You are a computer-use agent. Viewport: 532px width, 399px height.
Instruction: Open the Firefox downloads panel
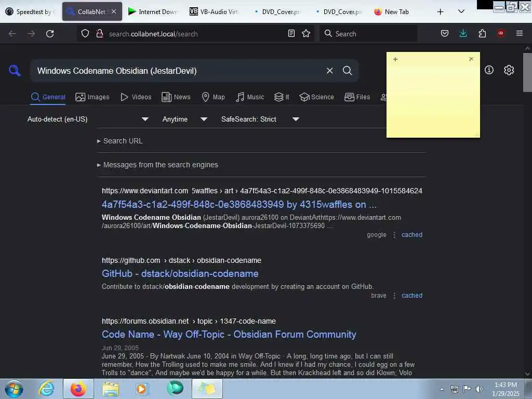463,33
